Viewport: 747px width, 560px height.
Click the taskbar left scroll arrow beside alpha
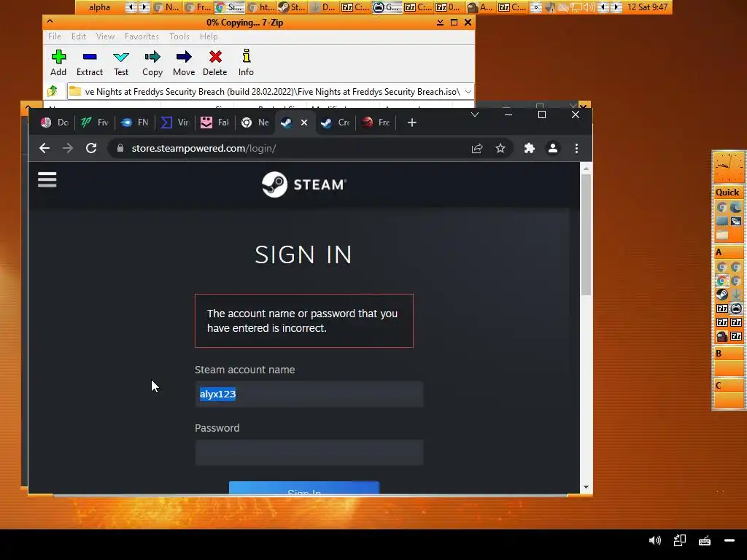click(x=130, y=7)
